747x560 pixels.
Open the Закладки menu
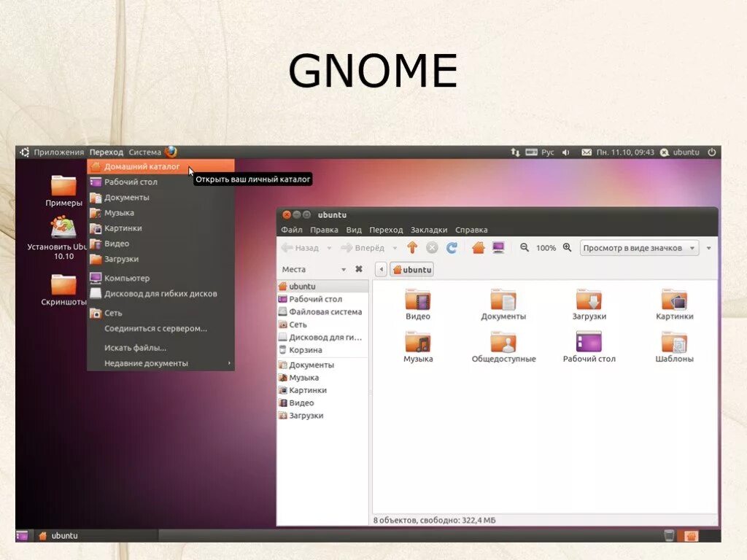click(x=429, y=230)
